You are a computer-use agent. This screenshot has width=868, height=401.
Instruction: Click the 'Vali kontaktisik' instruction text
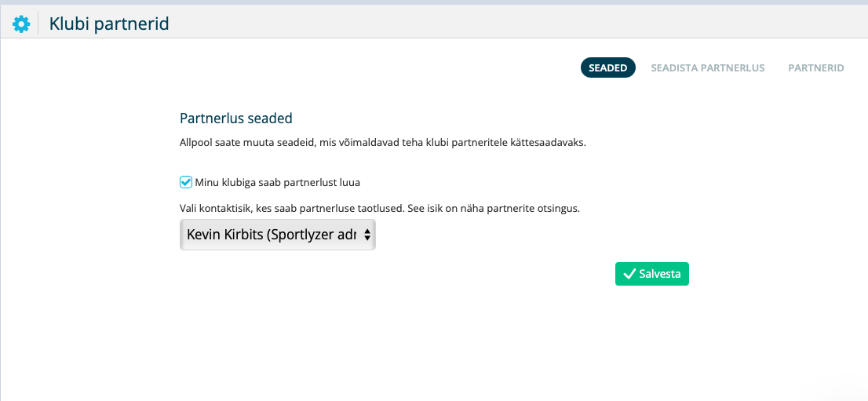click(x=380, y=209)
